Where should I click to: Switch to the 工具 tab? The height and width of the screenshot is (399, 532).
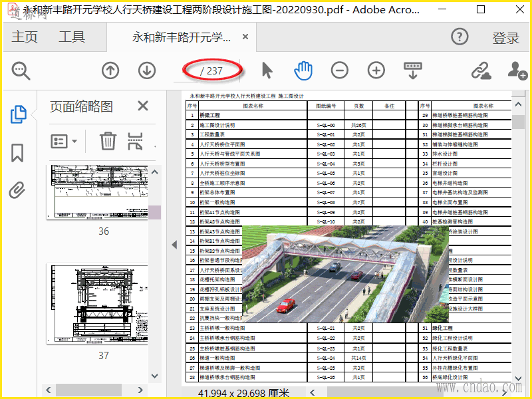coord(72,37)
